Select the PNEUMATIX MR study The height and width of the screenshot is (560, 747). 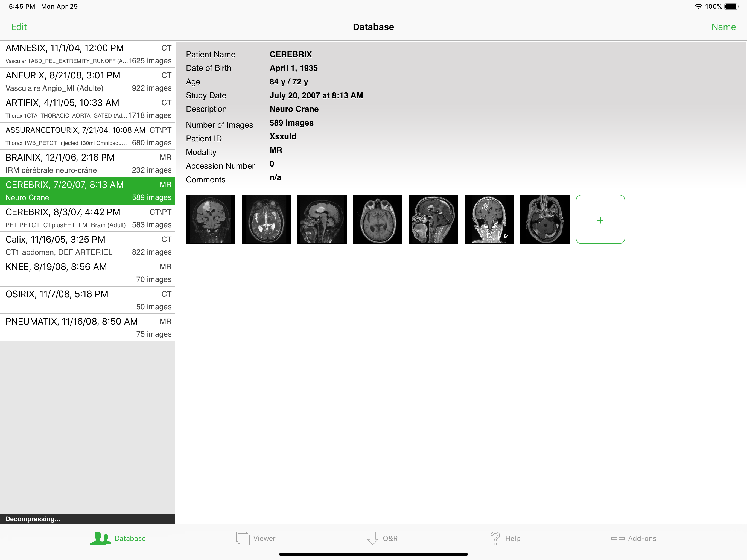87,328
